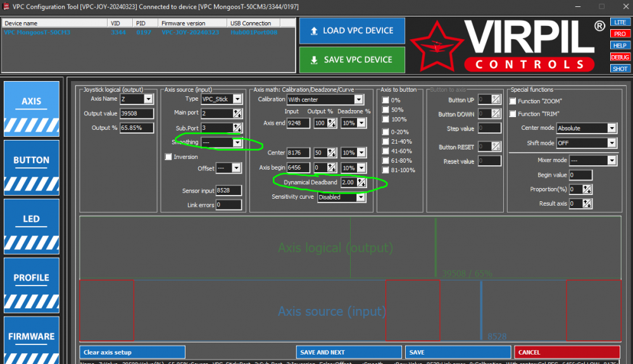633x364 pixels.
Task: Open the Calibration dropdown
Action: click(x=358, y=99)
